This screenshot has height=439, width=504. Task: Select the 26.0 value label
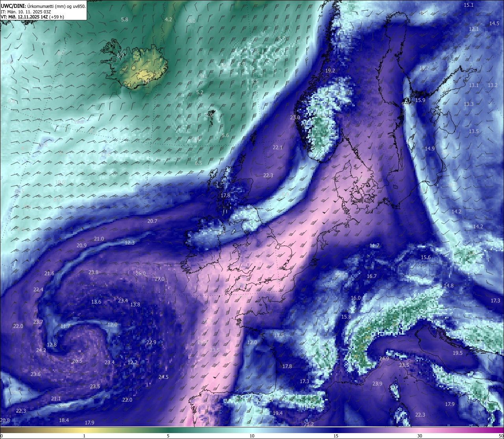[x=141, y=273]
